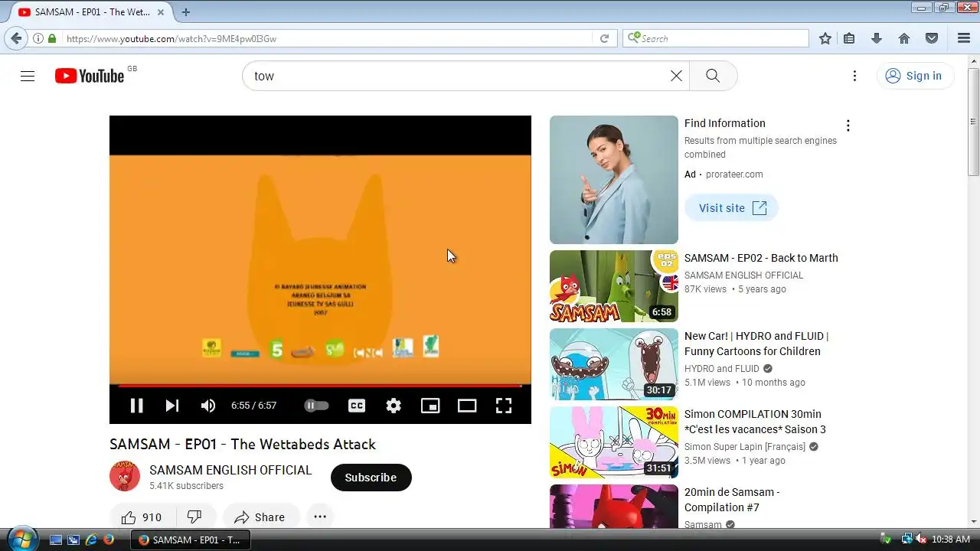Click the YouTube search magnifier button
Screen dimensions: 980x551
pyautogui.click(x=713, y=76)
